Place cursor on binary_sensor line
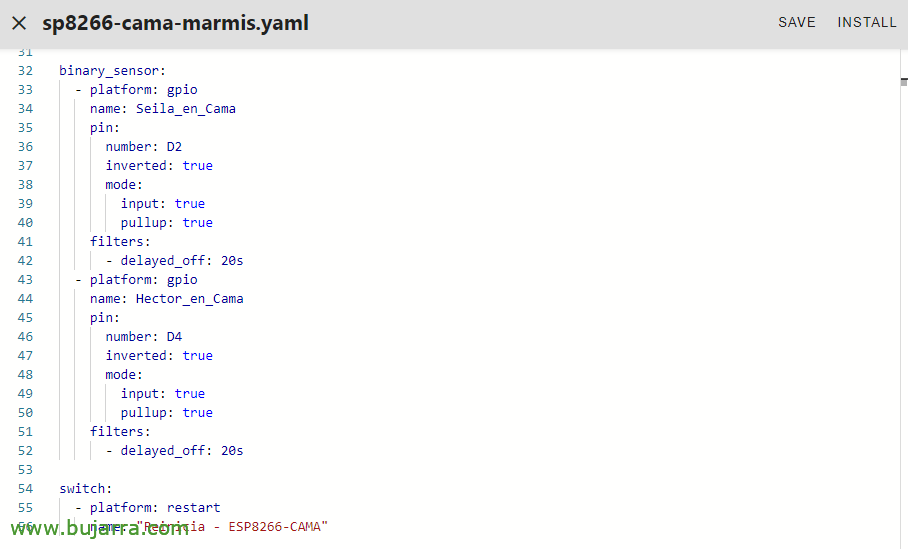 [112, 71]
